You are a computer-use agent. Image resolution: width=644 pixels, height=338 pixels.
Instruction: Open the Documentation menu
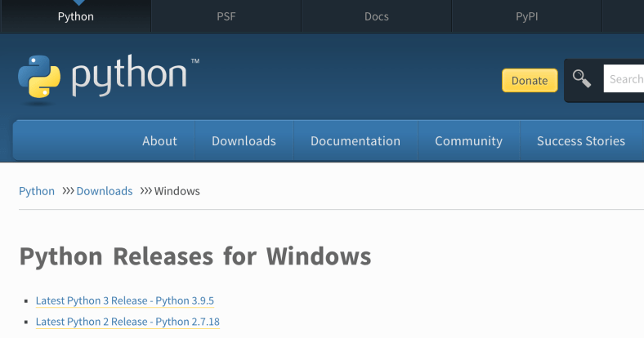[x=356, y=140]
